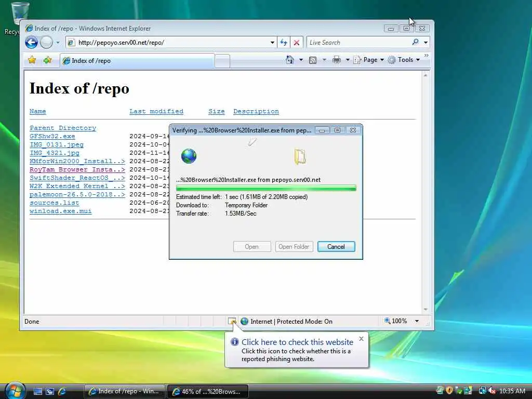Sort listing by Name
This screenshot has height=399, width=532.
pos(37,111)
